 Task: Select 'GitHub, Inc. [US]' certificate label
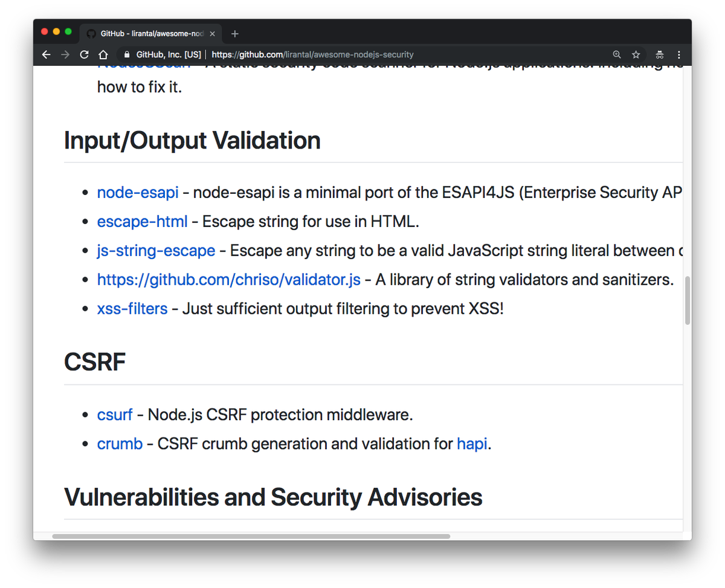pos(169,54)
